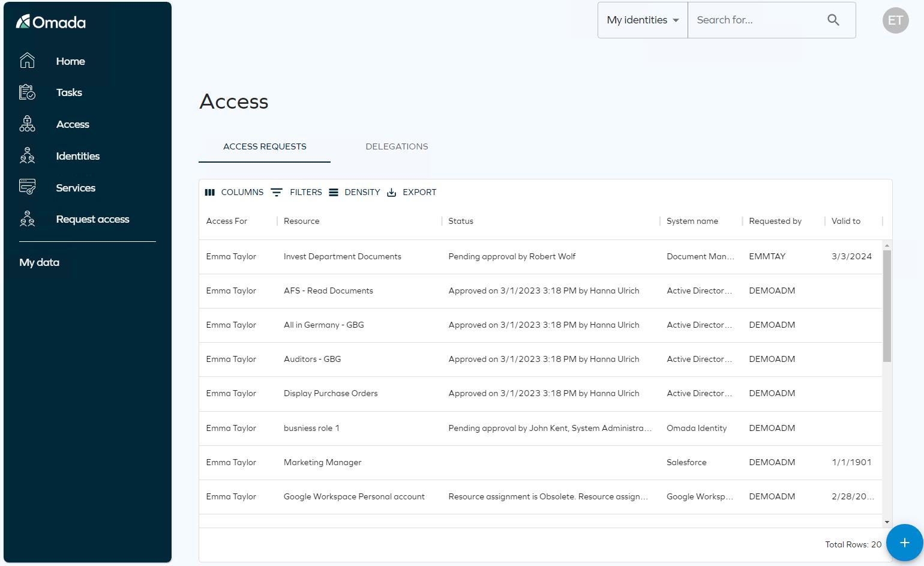Sort by Requested by column header

pyautogui.click(x=775, y=221)
